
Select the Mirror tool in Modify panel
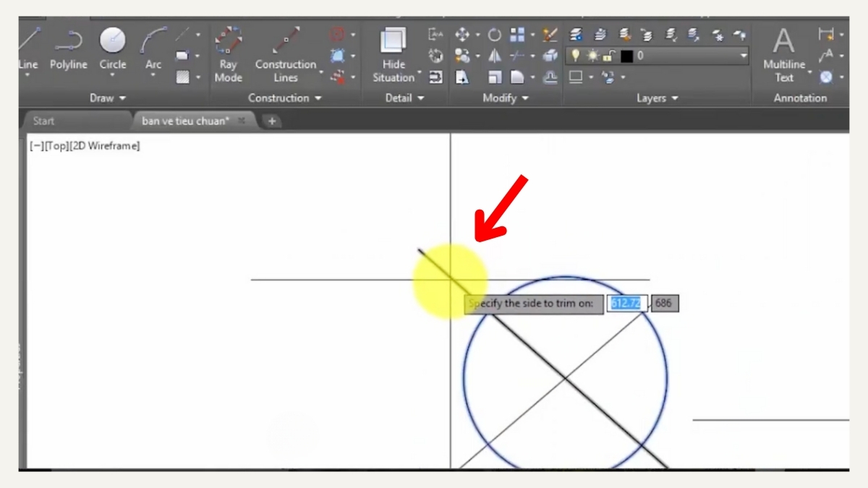(x=495, y=56)
